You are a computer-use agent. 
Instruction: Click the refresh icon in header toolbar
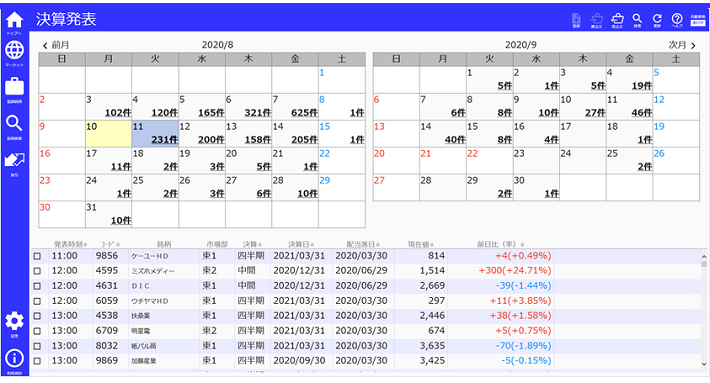[657, 19]
